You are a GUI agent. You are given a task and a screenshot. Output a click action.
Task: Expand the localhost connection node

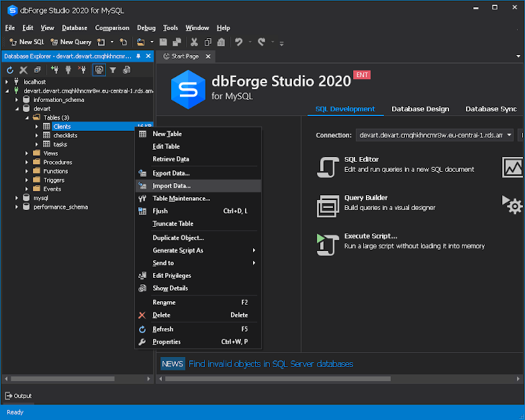pos(7,82)
